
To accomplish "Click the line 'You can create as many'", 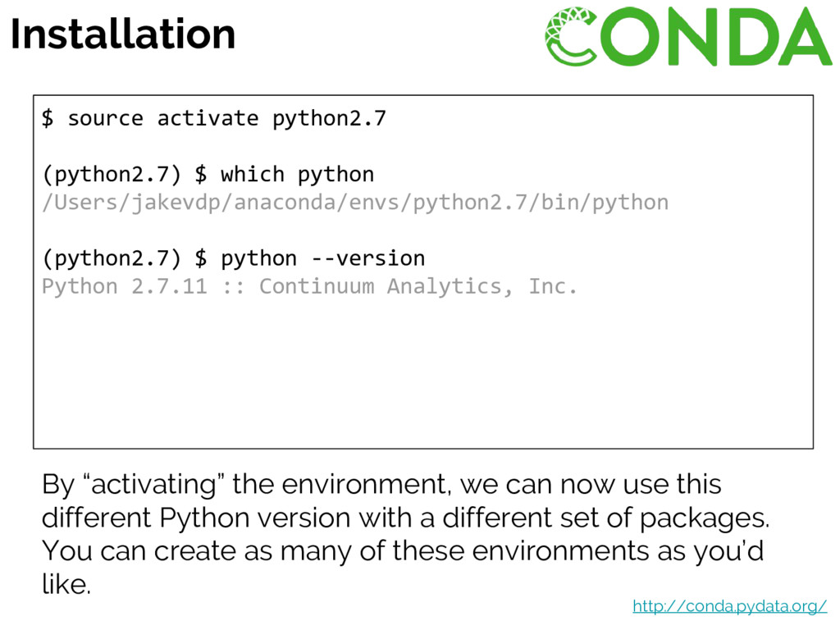I will pyautogui.click(x=403, y=551).
